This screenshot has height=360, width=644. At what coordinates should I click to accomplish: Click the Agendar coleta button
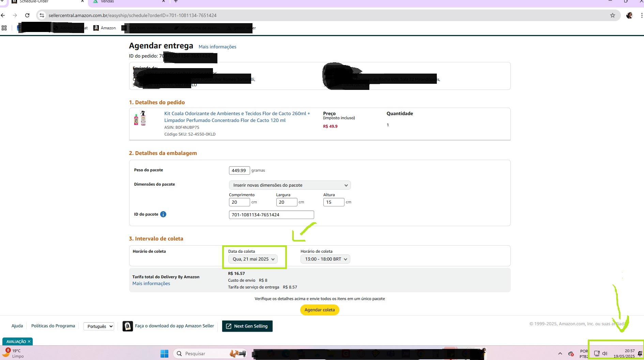click(x=320, y=310)
